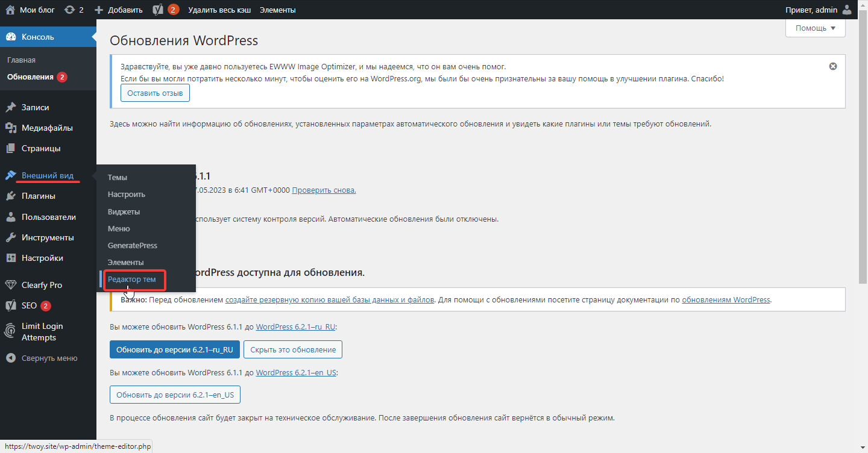Dismiss the EWWW Image Optimizer notice
The image size is (868, 453).
833,66
